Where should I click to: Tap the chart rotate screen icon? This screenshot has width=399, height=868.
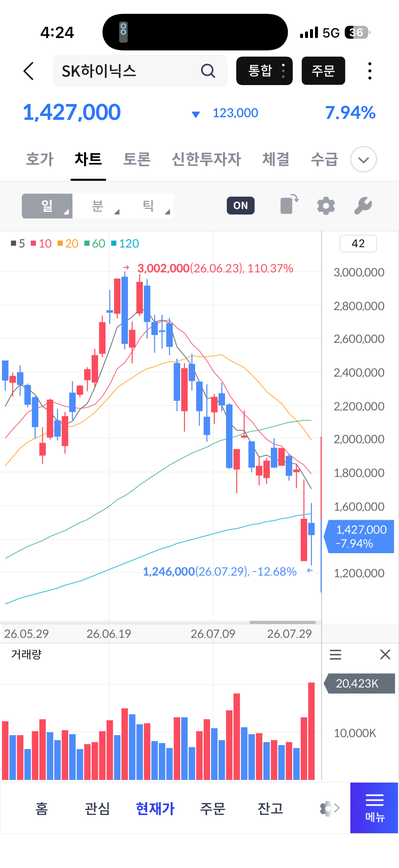coord(289,205)
